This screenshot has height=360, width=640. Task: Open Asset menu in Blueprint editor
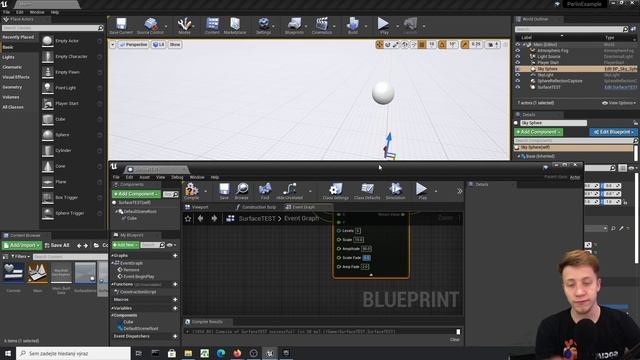144,177
